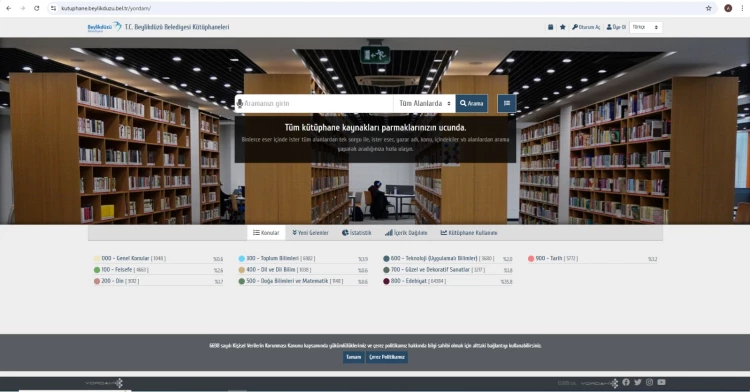This screenshot has height=392, width=750.
Task: Switch to the İstatistik tab
Action: (357, 233)
